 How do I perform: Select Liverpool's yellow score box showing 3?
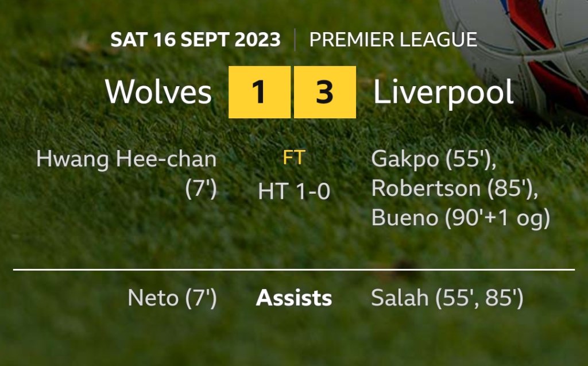(325, 92)
